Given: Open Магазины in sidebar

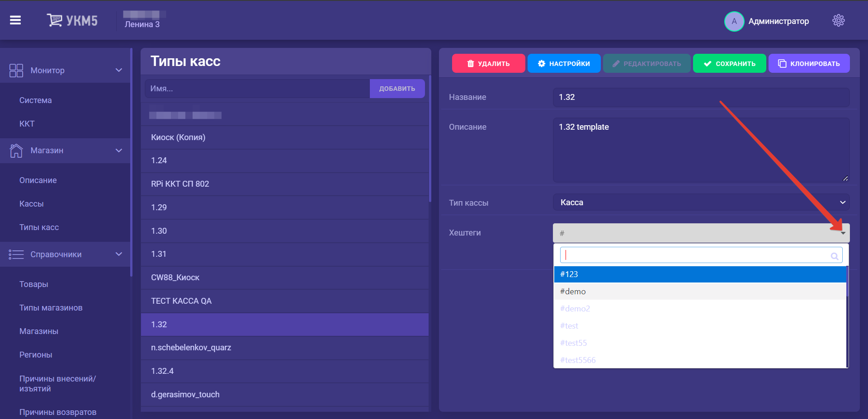Looking at the screenshot, I should point(38,331).
